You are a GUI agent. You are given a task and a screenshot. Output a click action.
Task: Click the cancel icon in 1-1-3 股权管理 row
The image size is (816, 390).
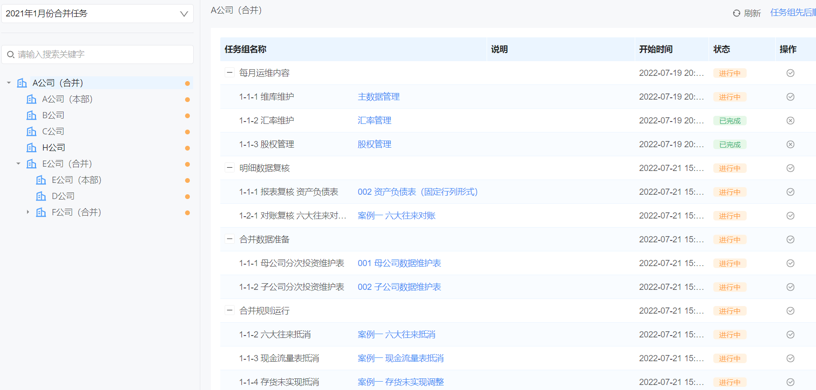790,144
